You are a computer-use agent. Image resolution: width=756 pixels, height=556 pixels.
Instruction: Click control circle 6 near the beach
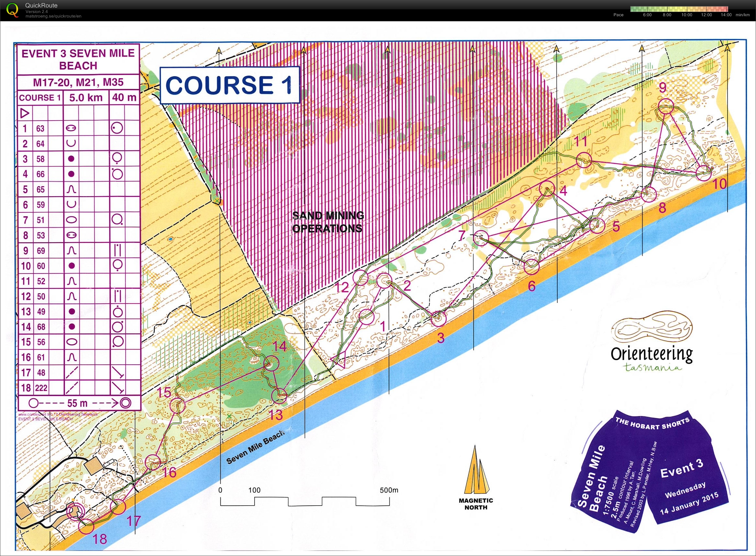[x=532, y=267]
